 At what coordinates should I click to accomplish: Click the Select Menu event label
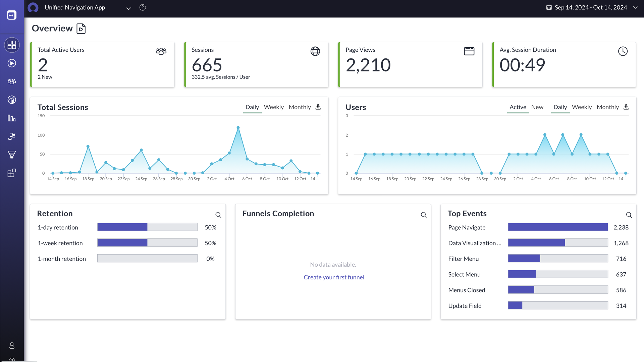click(x=464, y=274)
